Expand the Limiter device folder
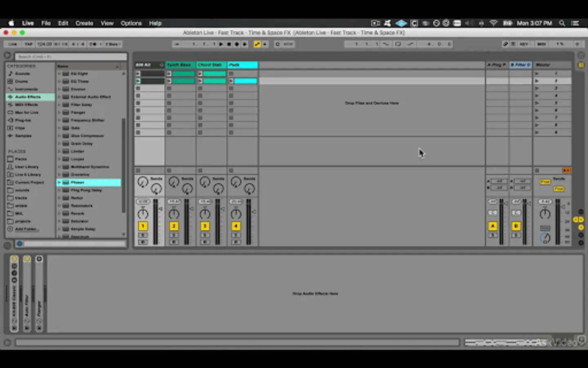 click(59, 151)
